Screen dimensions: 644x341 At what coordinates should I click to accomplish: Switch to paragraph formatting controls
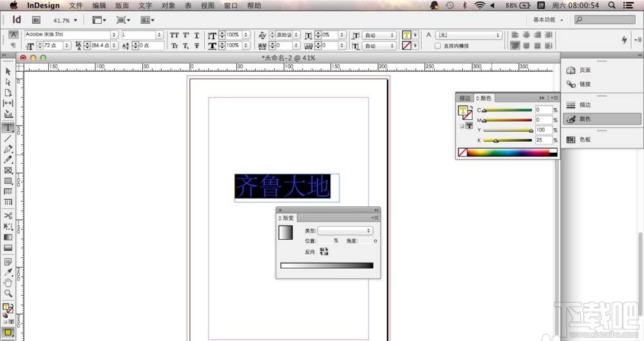[14, 46]
